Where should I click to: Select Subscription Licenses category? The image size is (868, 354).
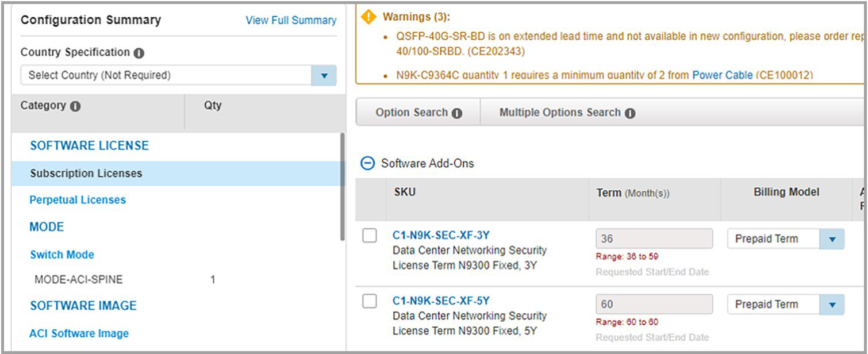[x=86, y=173]
